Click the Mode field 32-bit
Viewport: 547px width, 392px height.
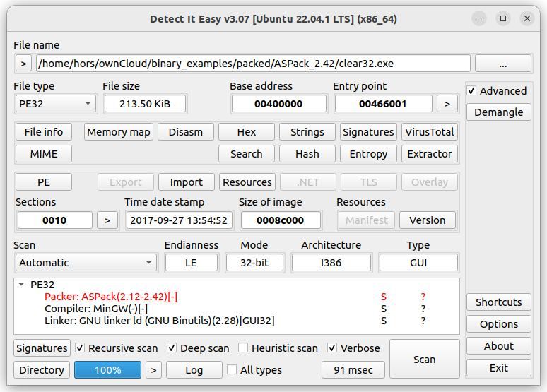coord(254,263)
